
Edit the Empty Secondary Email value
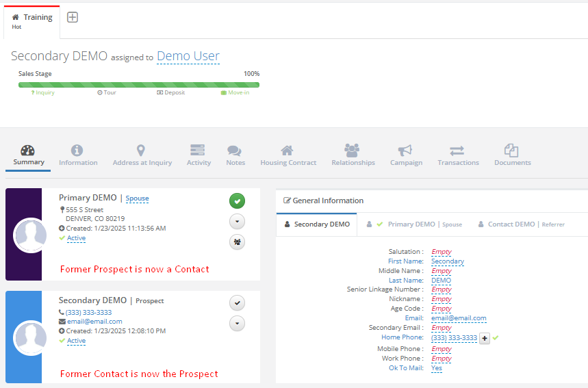tap(442, 328)
